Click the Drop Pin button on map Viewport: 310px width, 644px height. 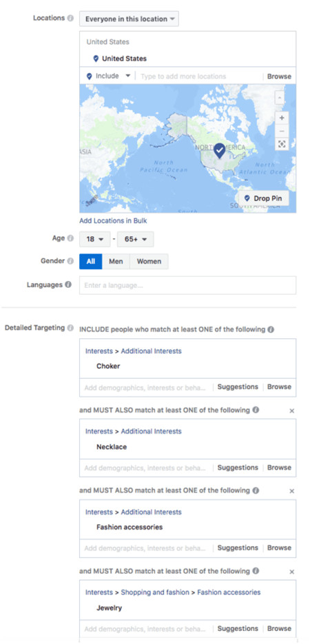tap(264, 198)
